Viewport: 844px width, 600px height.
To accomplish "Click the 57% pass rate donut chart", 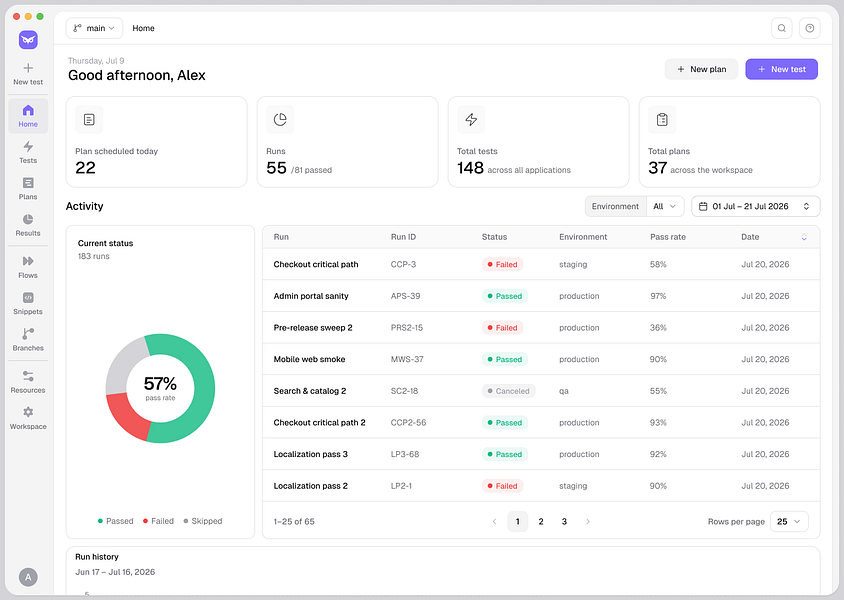I will [x=160, y=388].
